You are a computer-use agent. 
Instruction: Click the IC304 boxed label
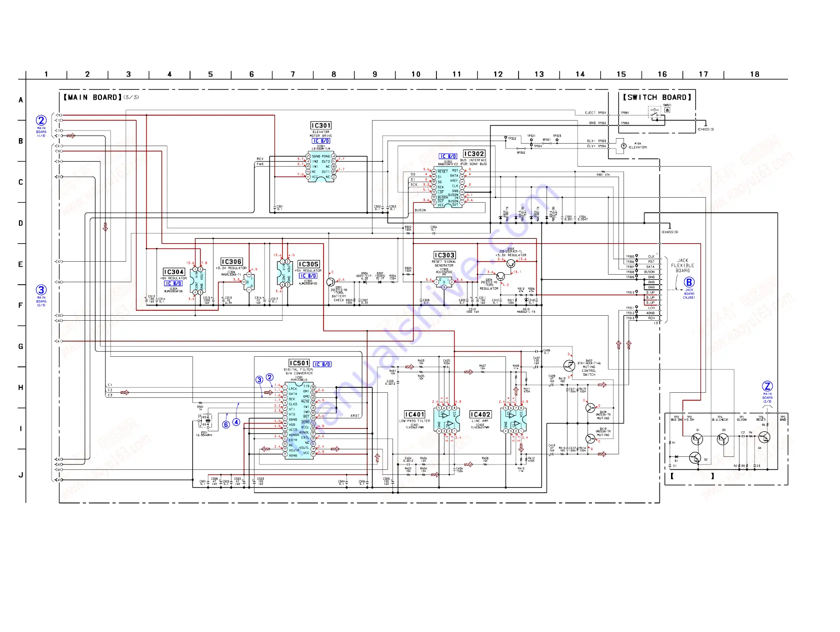(174, 272)
